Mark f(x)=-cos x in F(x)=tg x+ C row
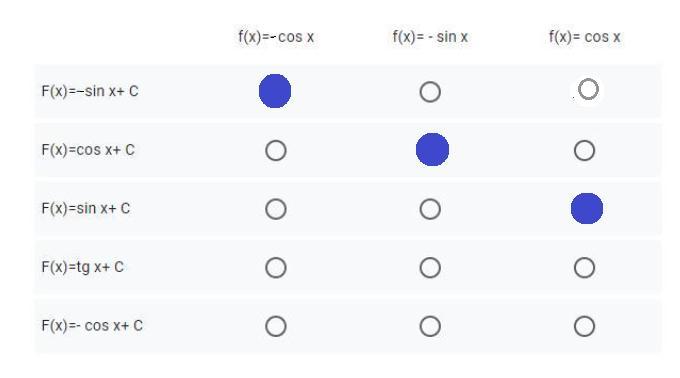The image size is (680, 378). click(276, 267)
